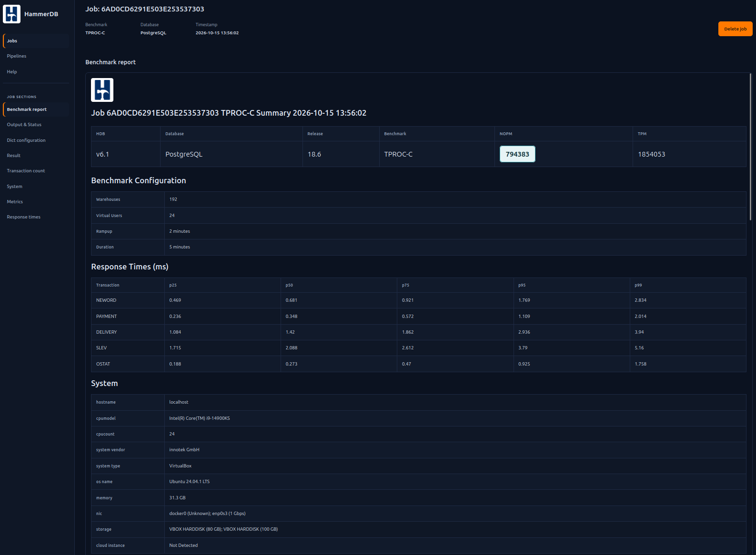Screen dimensions: 756x555
Task: Click the highlighted NOPM value 794383
Action: [517, 154]
